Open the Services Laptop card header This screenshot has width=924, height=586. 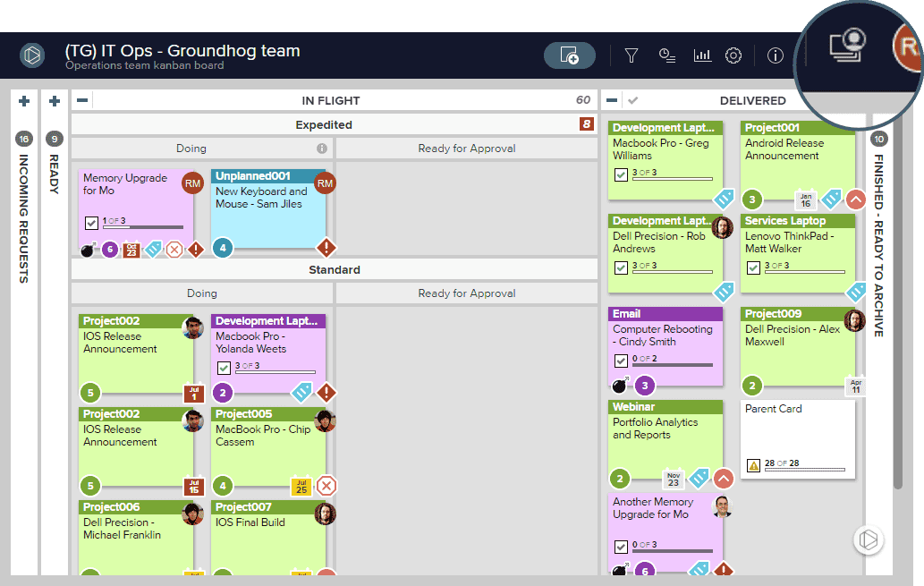point(798,220)
